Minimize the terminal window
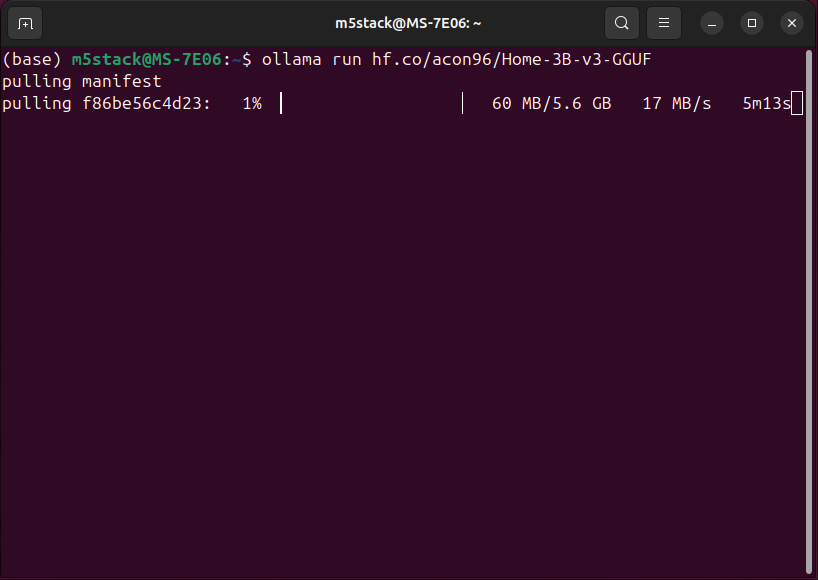 tap(712, 22)
